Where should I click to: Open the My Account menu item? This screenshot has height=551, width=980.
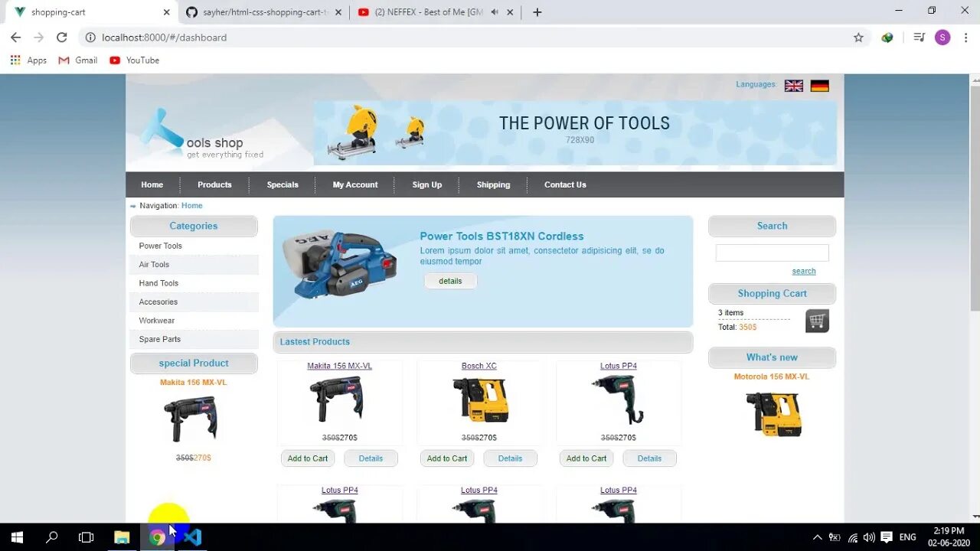pos(355,184)
